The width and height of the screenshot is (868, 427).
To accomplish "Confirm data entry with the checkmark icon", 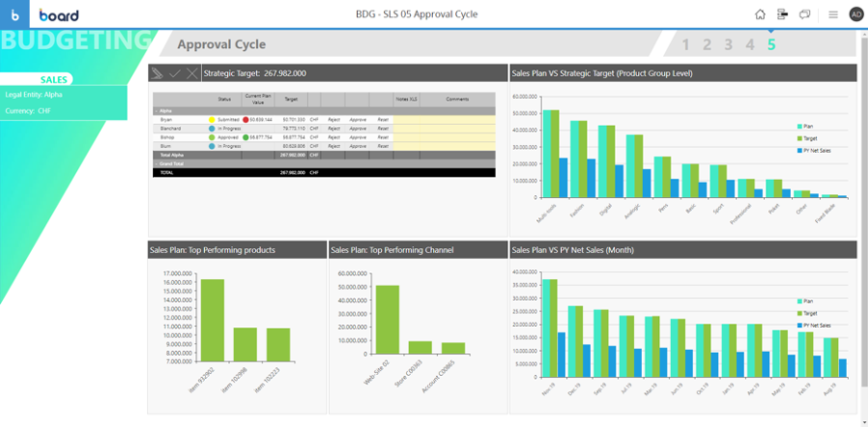I will [x=175, y=73].
